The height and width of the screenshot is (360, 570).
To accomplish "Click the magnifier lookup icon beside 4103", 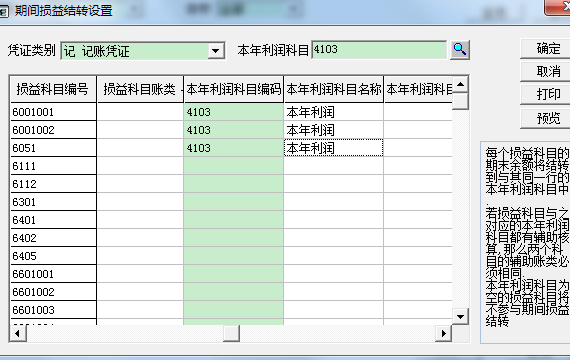I will click(460, 50).
